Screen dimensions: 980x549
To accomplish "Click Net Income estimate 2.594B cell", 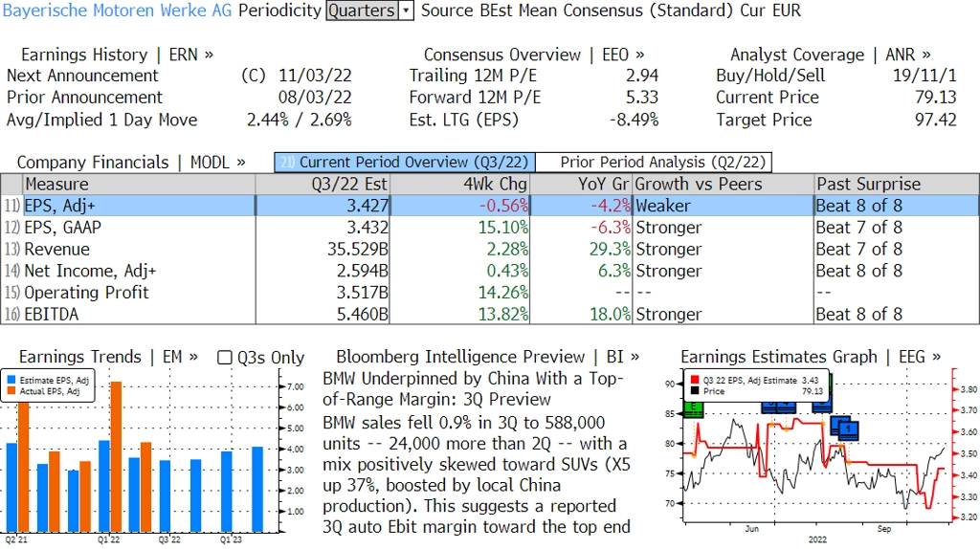I will tap(363, 271).
